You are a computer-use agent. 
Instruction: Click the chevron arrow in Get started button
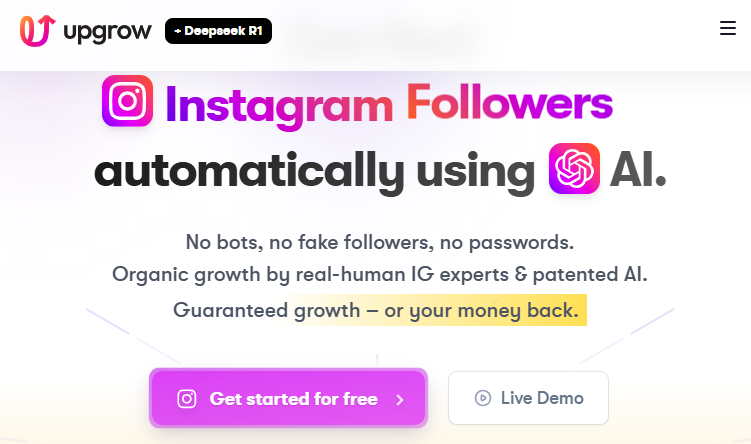400,399
